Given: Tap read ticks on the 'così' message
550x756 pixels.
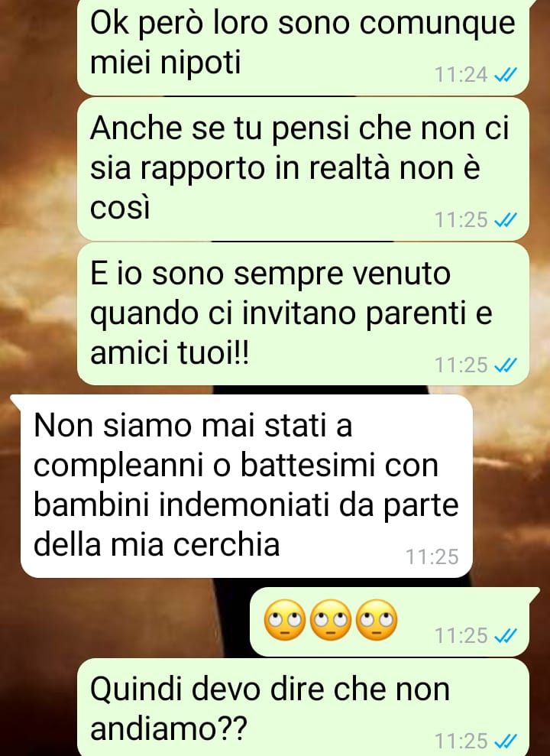Looking at the screenshot, I should [506, 220].
